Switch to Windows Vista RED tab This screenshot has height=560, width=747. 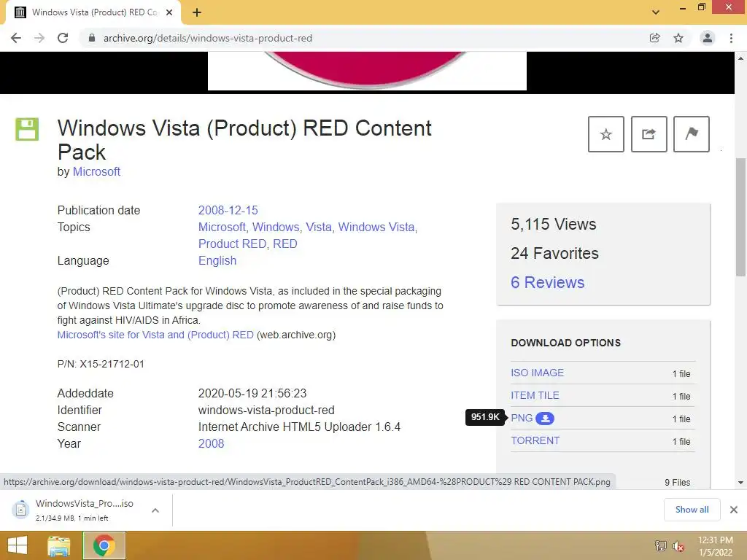coord(94,12)
